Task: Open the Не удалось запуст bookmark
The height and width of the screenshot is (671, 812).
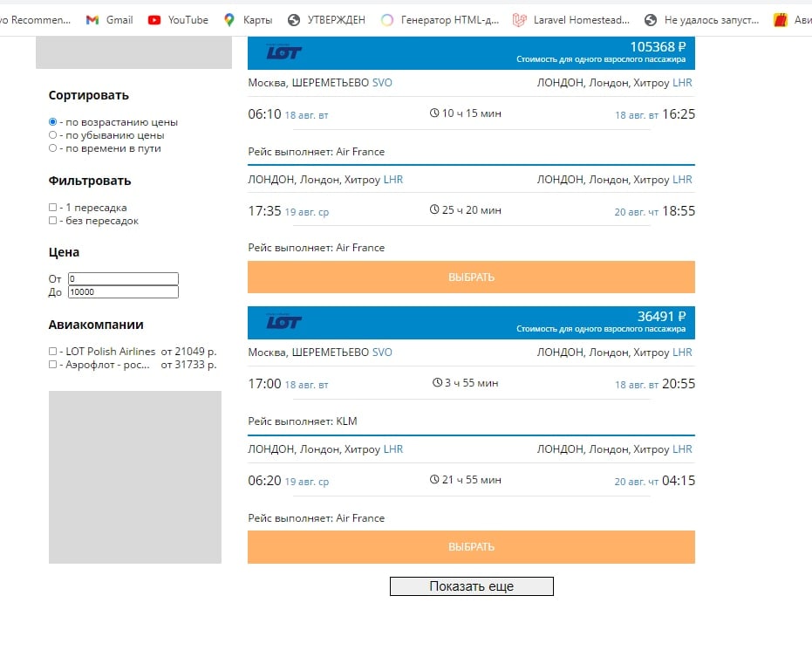Action: [702, 20]
